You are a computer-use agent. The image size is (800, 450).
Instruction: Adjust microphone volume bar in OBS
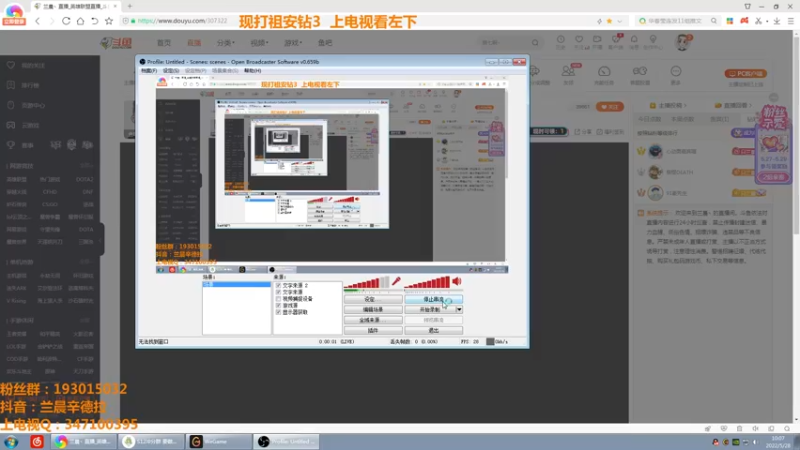366,283
